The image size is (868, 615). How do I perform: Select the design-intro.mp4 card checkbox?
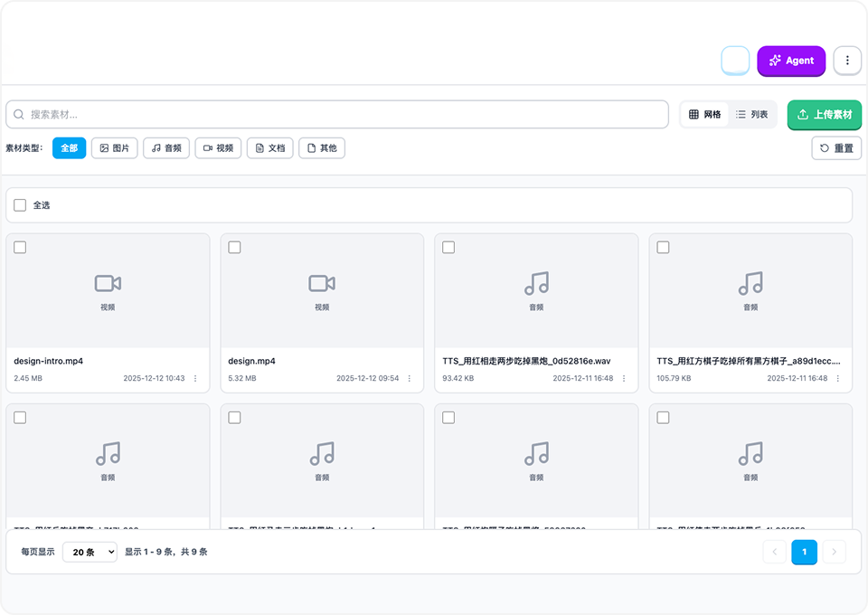20,247
